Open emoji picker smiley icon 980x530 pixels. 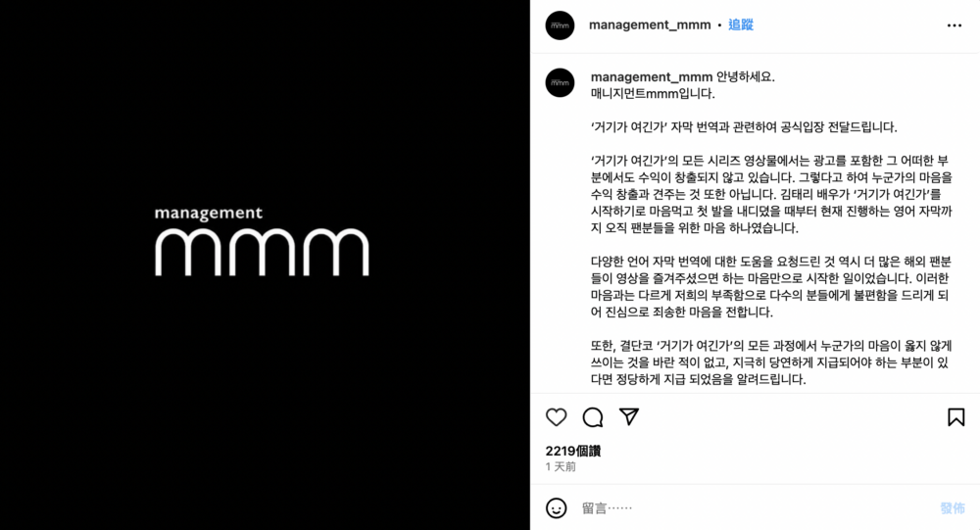click(x=557, y=508)
